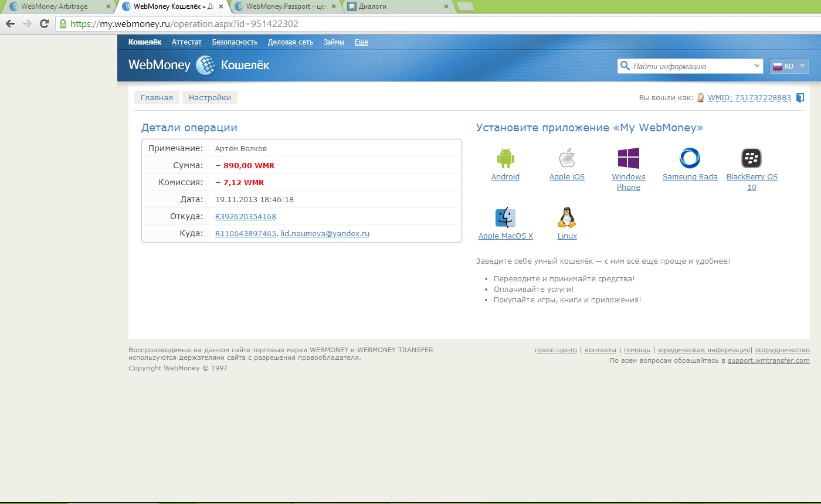Click the Linux text link

pos(567,236)
